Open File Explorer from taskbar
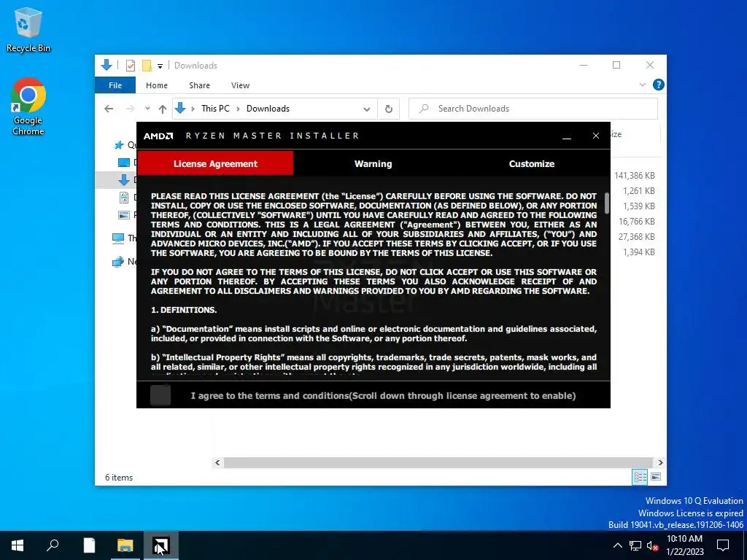The image size is (747, 560). pos(125,545)
